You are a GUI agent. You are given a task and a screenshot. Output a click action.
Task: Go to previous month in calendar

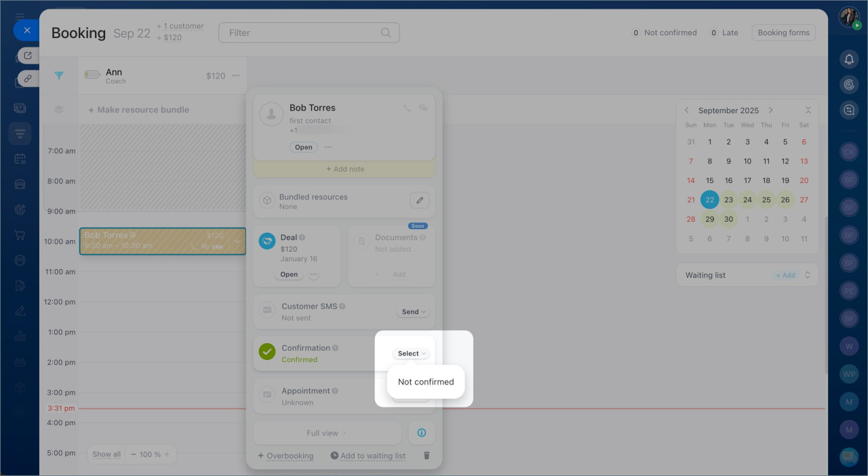686,111
